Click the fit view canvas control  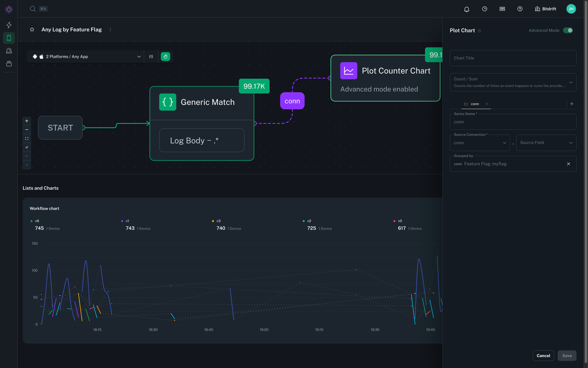27,139
